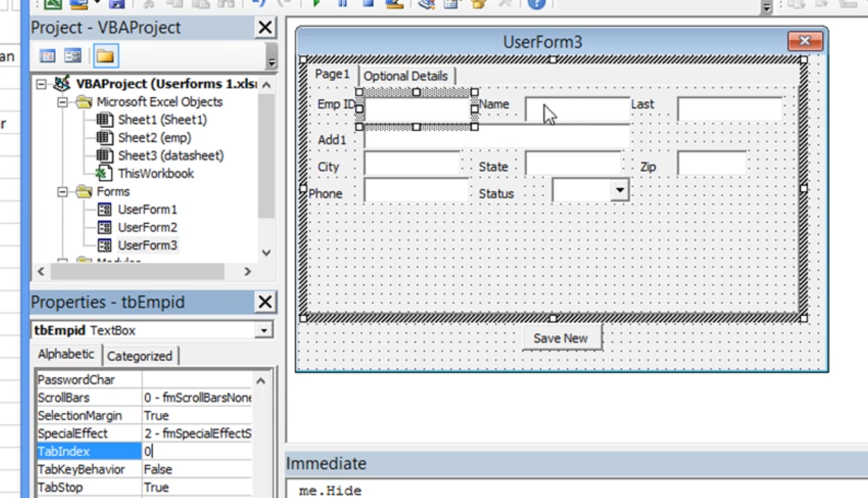Image resolution: width=868 pixels, height=498 pixels.
Task: Click the green Run Sub/UserForm play icon
Action: coord(316,4)
